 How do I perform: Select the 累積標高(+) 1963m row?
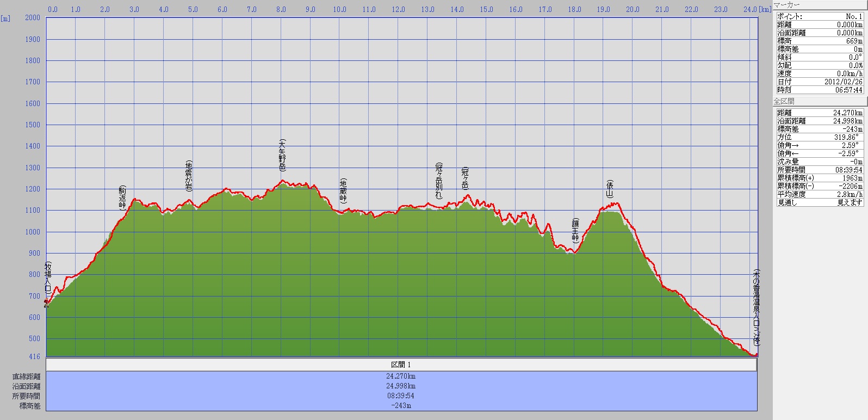pos(820,178)
